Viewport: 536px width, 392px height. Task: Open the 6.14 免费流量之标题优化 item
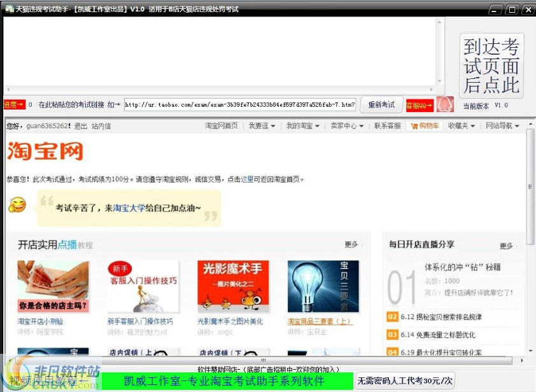tap(438, 335)
